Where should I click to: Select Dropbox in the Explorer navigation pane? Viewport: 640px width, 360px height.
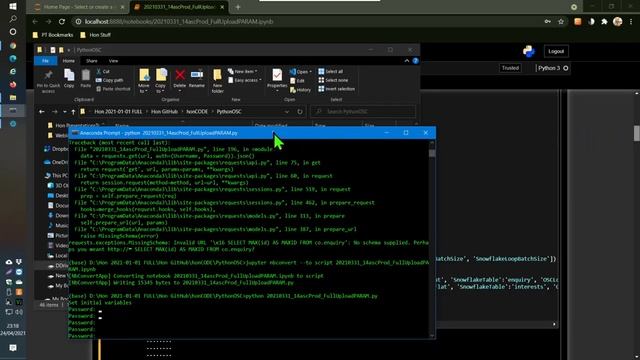(57, 149)
